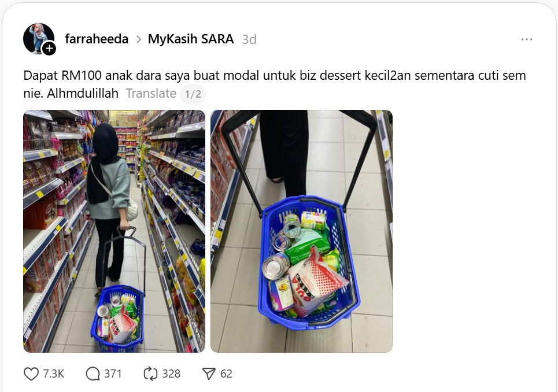This screenshot has width=558, height=392.
Task: View the 328 reposts count
Action: (171, 374)
